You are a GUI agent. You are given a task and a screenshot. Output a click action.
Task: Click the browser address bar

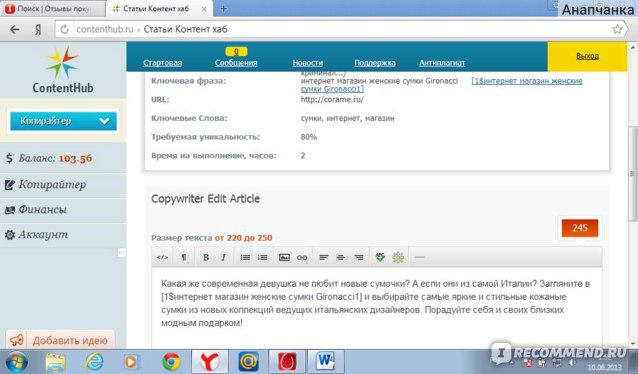pyautogui.click(x=342, y=29)
